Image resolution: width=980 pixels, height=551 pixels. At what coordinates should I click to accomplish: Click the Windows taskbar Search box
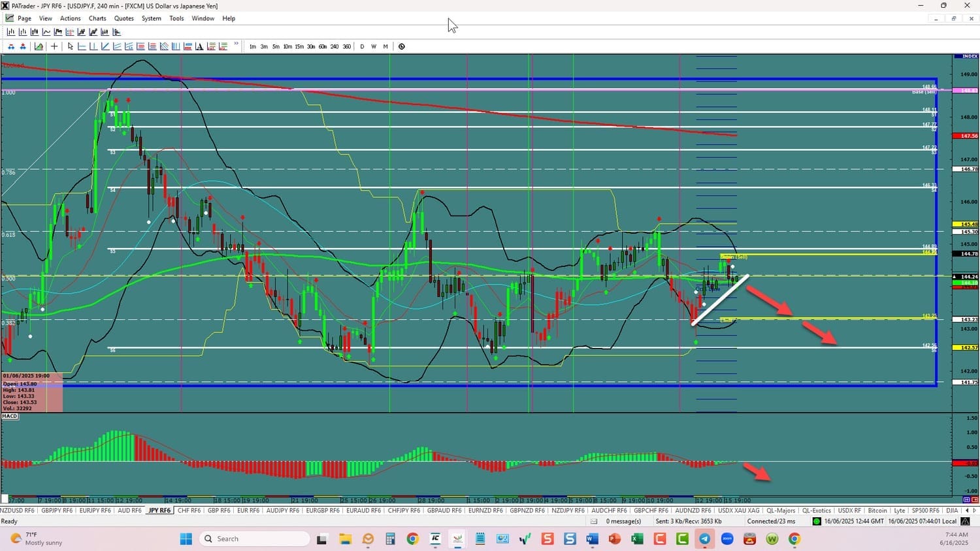(x=255, y=539)
